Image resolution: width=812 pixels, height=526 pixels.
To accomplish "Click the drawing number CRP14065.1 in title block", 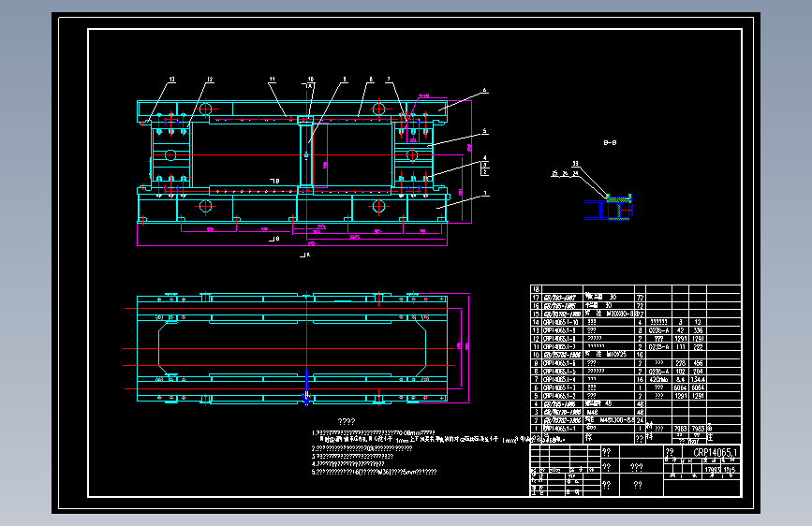I will 716,452.
